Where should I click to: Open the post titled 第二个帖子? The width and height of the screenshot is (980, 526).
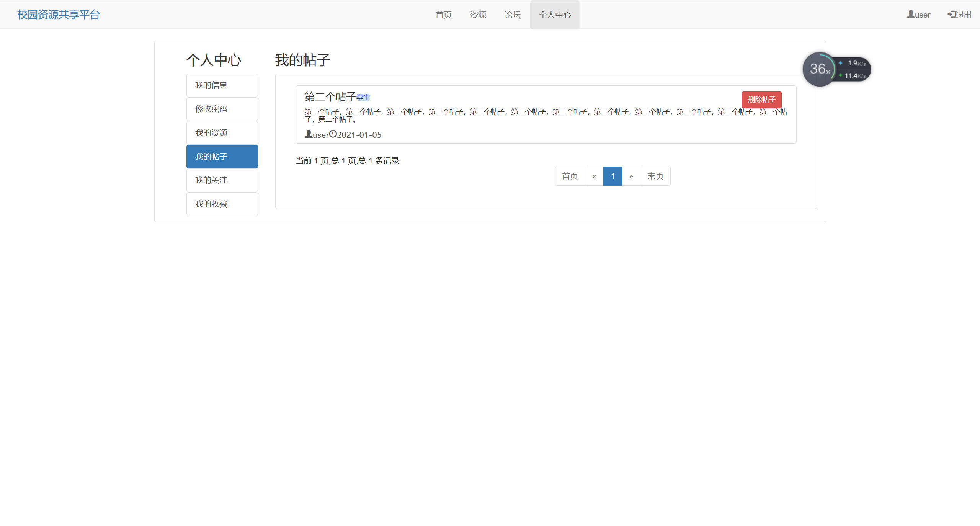tap(330, 96)
